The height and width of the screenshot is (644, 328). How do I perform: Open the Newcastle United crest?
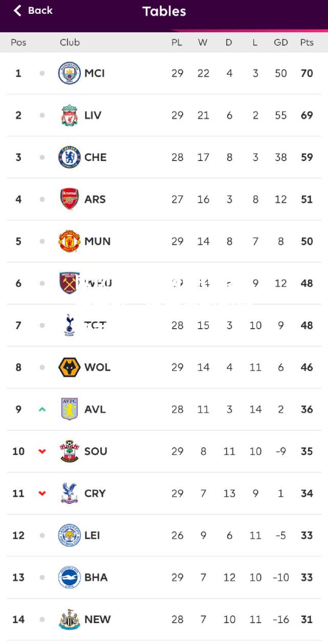click(x=69, y=619)
